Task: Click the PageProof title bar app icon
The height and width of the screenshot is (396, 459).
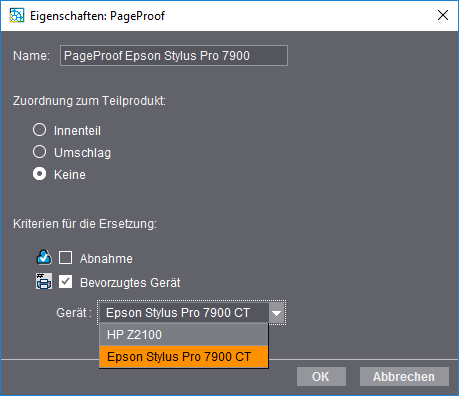Action: 17,15
